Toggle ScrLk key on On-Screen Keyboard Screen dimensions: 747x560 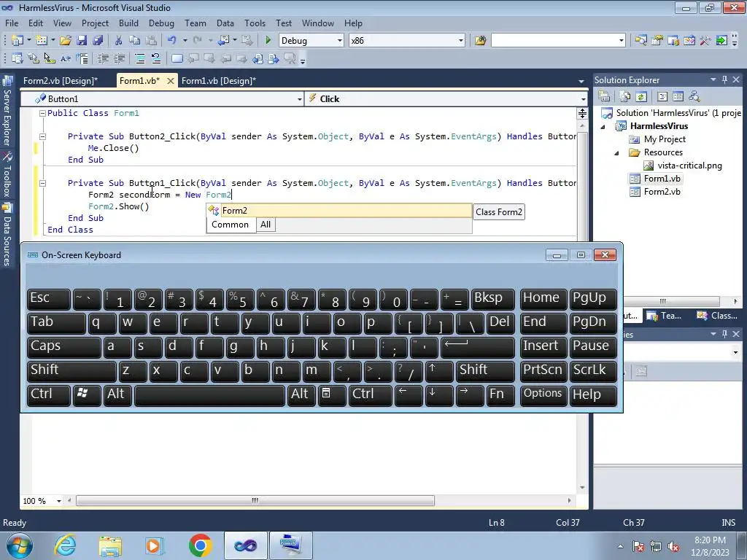click(592, 370)
